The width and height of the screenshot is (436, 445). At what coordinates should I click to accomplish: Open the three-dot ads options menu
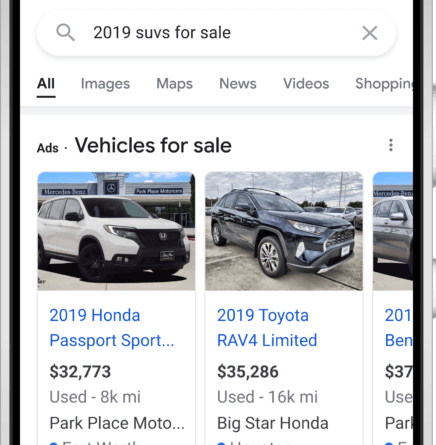click(x=391, y=145)
